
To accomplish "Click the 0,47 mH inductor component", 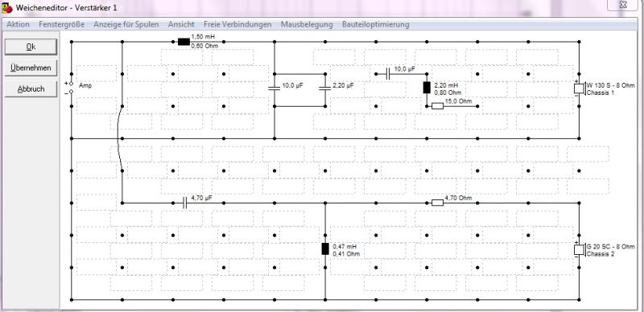I will coord(325,248).
